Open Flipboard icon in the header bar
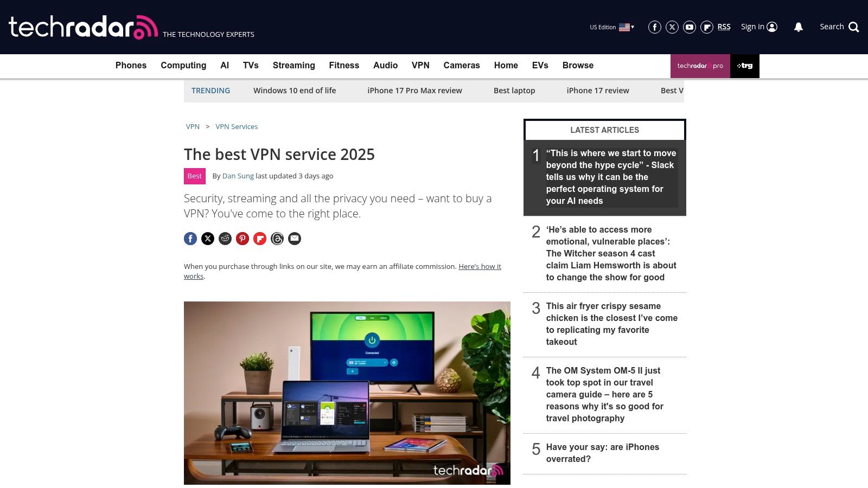This screenshot has width=868, height=488. pyautogui.click(x=707, y=27)
